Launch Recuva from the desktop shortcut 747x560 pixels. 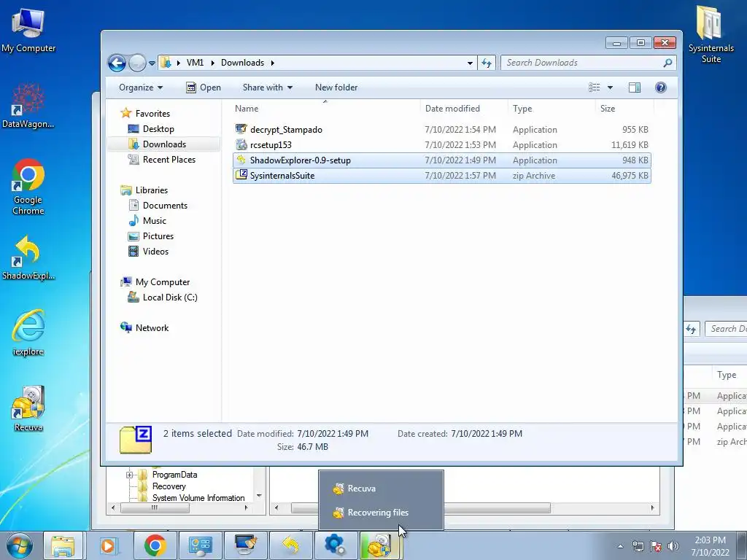click(28, 408)
